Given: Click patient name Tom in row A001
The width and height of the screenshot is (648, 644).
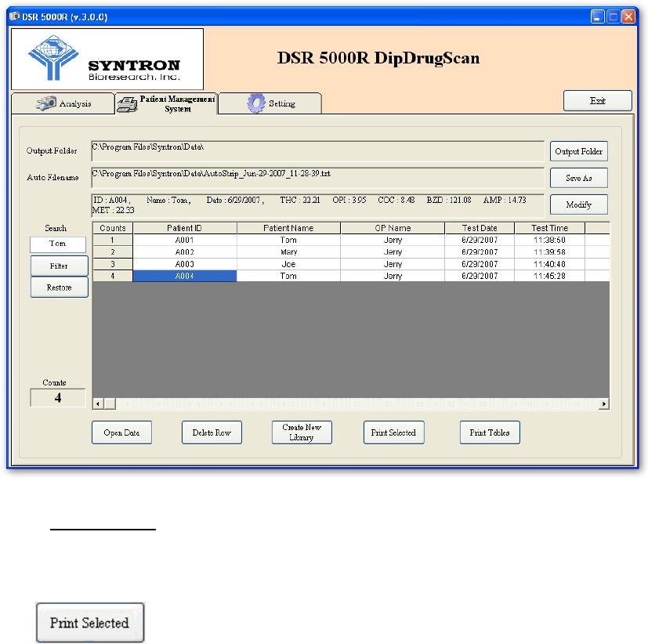Looking at the screenshot, I should [288, 240].
